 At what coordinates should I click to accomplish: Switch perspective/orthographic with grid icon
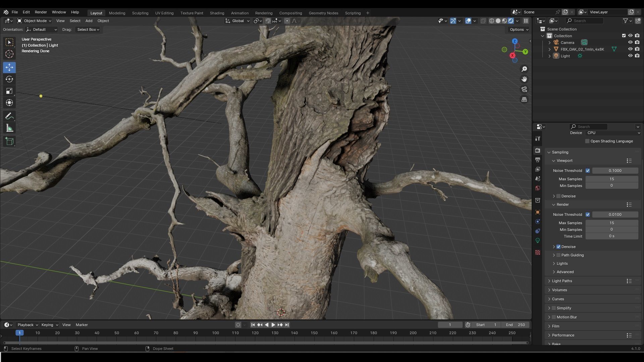tap(524, 100)
